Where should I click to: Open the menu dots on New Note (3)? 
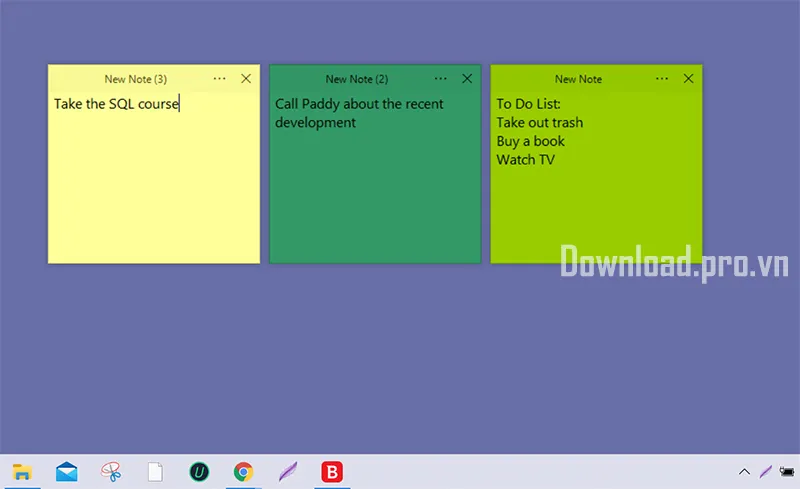point(219,79)
